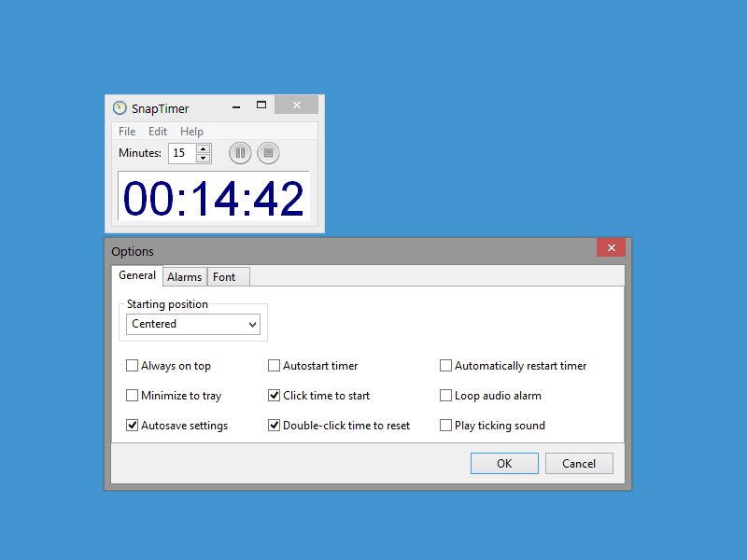Uncheck Click time to start
The width and height of the screenshot is (747, 560).
274,396
